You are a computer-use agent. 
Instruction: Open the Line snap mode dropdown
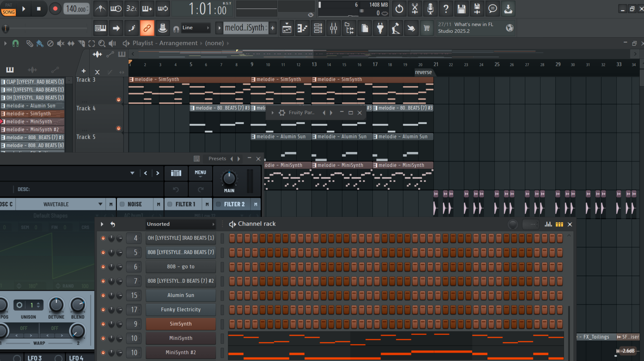(x=196, y=28)
